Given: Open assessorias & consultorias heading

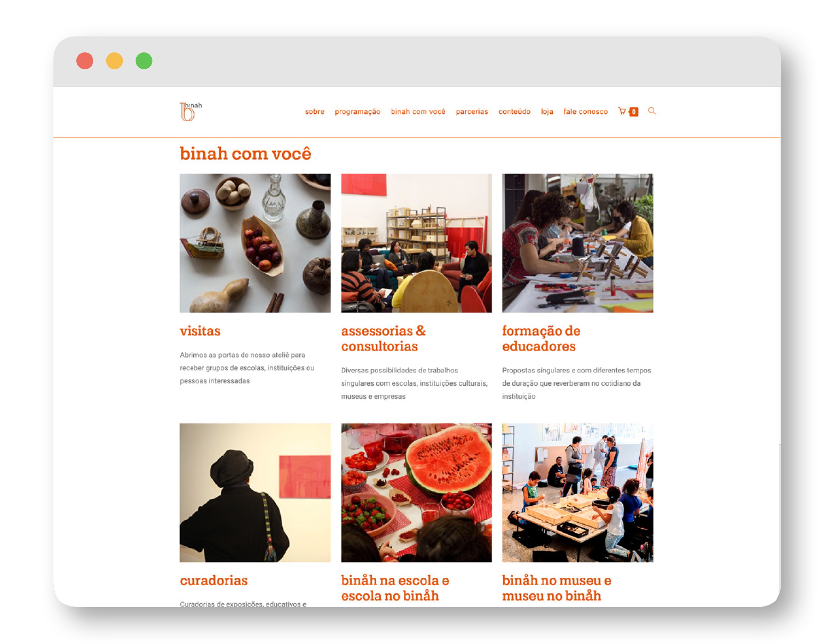Looking at the screenshot, I should [383, 338].
